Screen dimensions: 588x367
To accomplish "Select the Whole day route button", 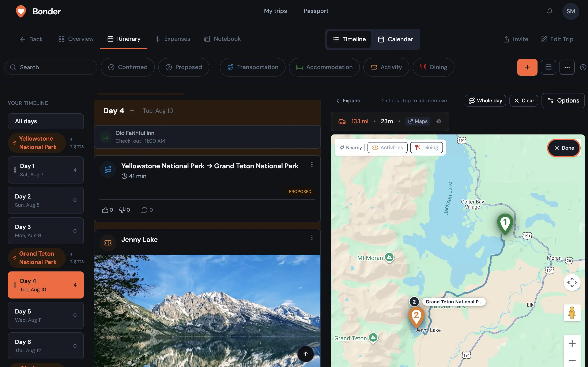I will (485, 100).
